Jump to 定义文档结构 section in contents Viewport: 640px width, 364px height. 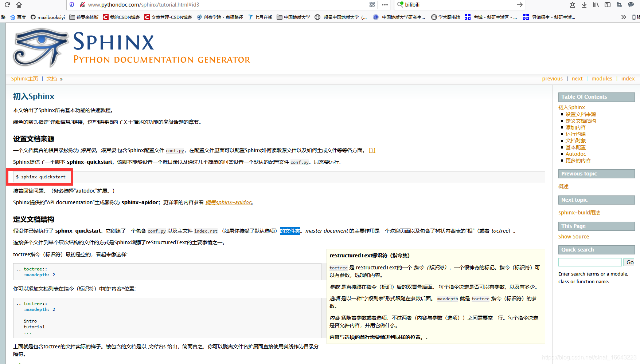tap(581, 121)
